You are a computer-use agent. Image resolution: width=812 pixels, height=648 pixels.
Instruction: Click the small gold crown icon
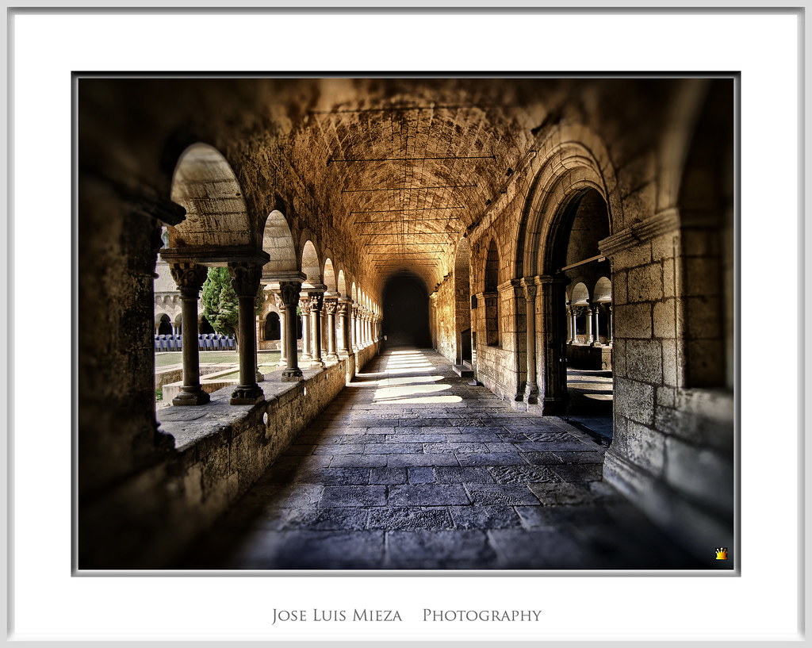[721, 554]
